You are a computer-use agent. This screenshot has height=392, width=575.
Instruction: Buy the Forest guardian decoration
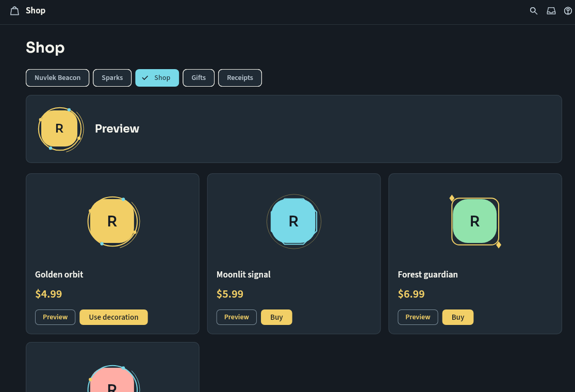click(458, 317)
